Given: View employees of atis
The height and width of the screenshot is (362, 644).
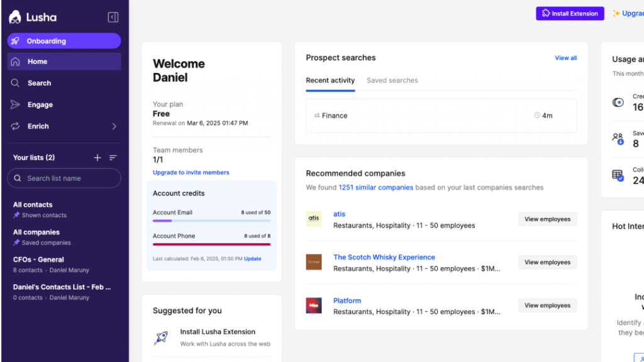Looking at the screenshot, I should pos(548,219).
